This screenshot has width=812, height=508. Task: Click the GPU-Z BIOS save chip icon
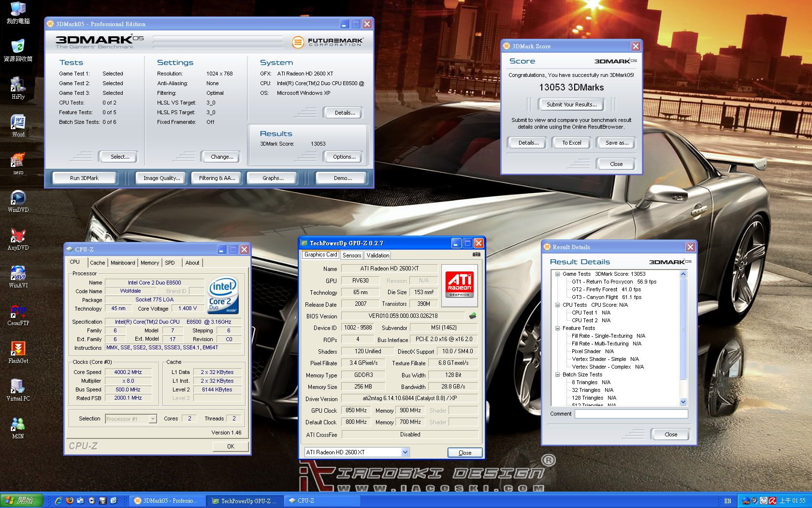[x=473, y=316]
